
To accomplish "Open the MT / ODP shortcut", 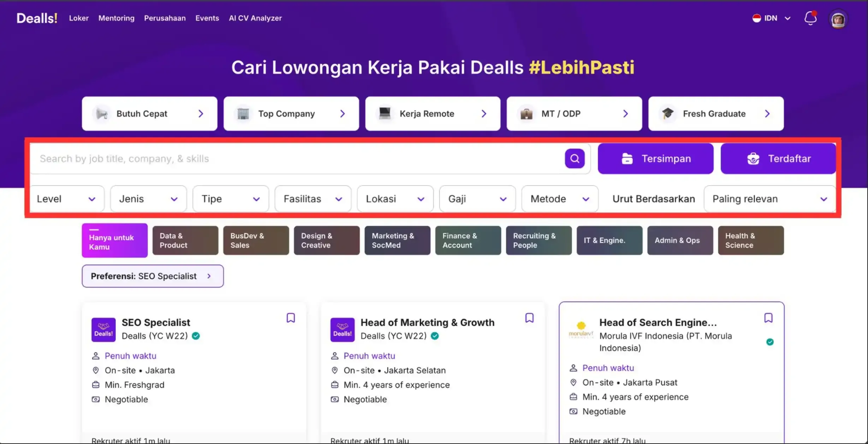I will coord(574,114).
